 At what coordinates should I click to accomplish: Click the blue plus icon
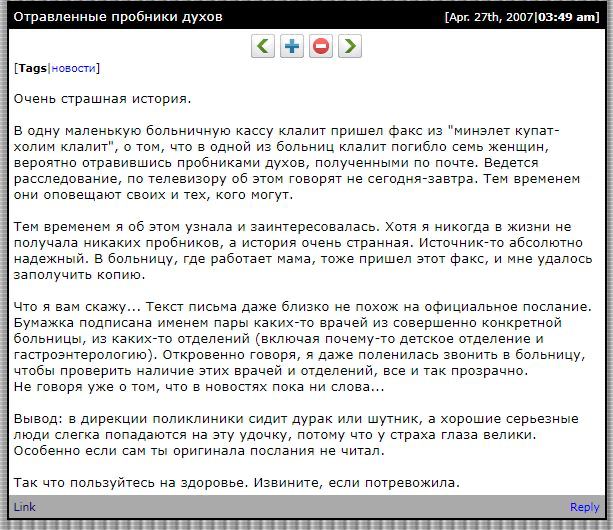(292, 46)
